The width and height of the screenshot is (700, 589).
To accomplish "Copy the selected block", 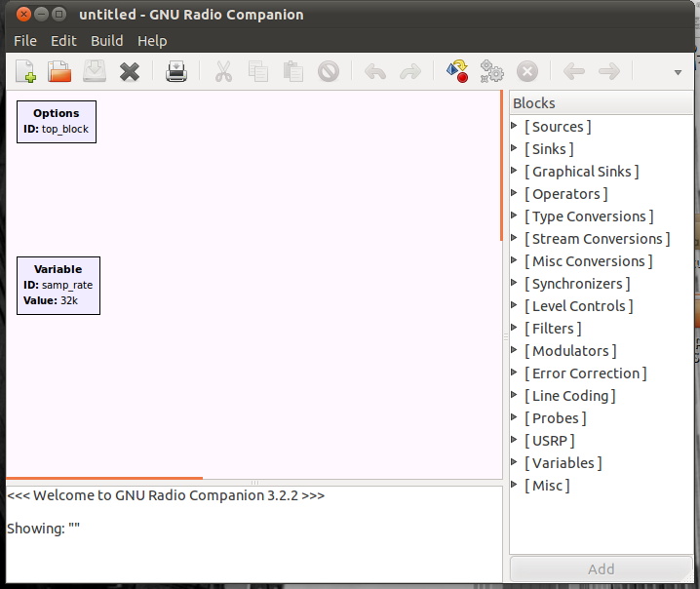I will click(258, 71).
